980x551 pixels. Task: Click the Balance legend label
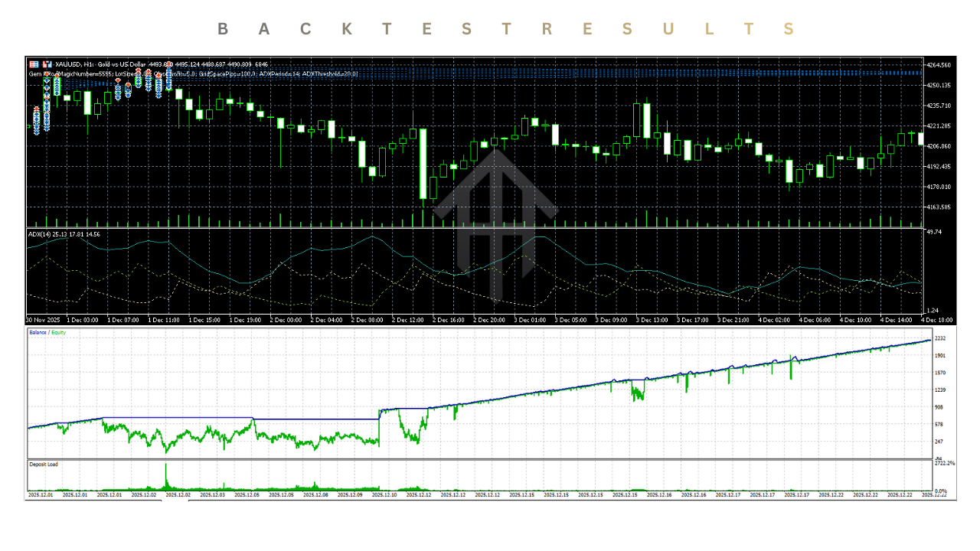click(37, 332)
